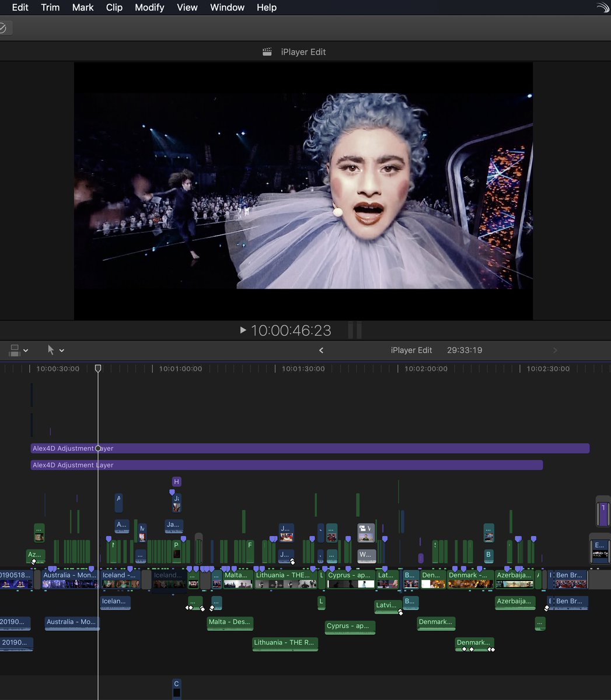The image size is (611, 700).
Task: Select the Cyprus video clip in primary storyline
Action: tap(351, 579)
